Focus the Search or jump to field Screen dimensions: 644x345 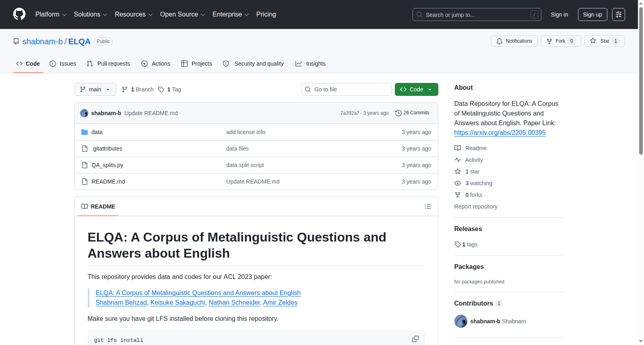(x=477, y=14)
